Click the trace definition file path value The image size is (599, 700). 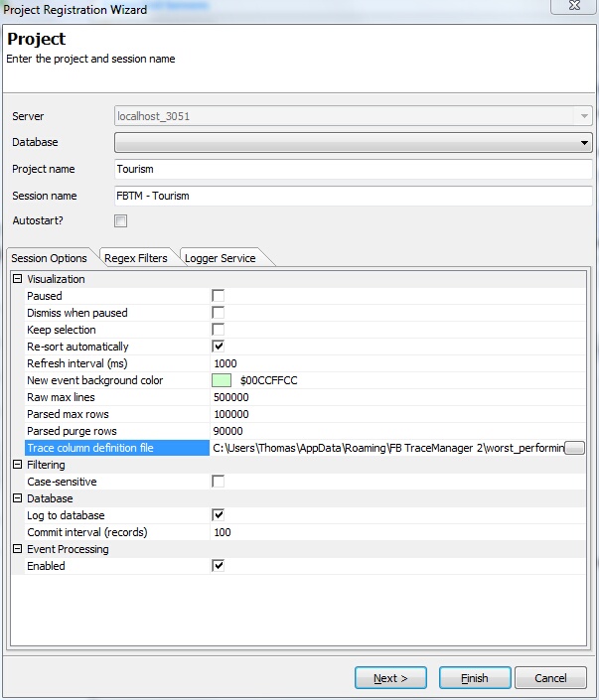point(388,448)
